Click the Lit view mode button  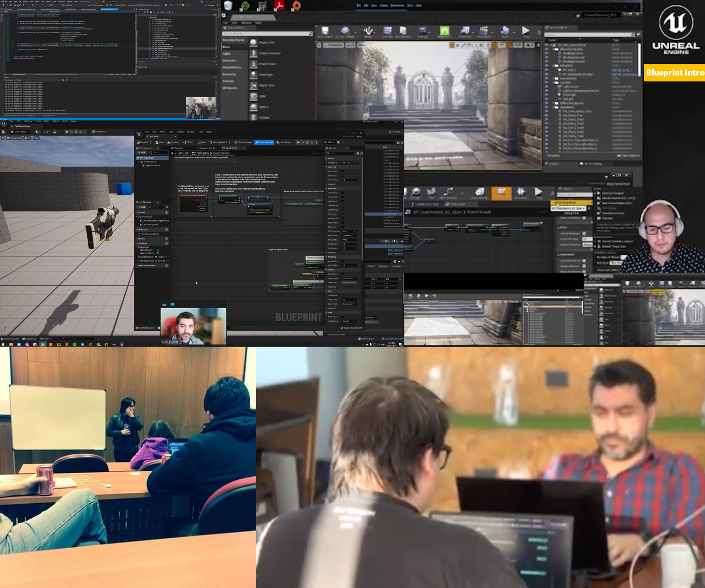coord(28,138)
